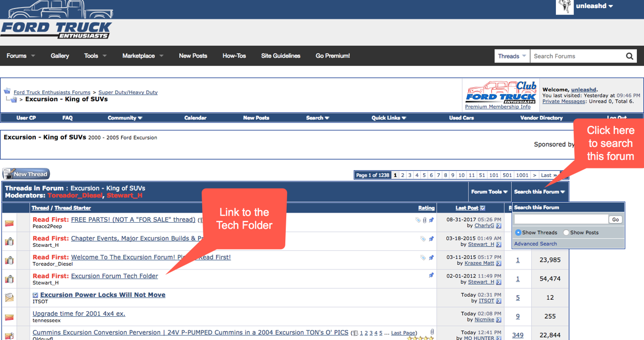
Task: Open the Used Cars menu item
Action: click(x=462, y=118)
